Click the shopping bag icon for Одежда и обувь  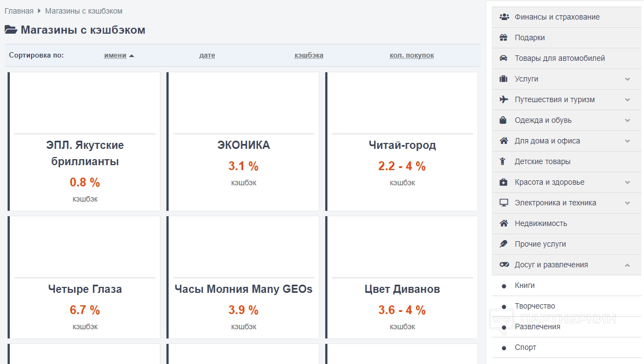coord(504,120)
